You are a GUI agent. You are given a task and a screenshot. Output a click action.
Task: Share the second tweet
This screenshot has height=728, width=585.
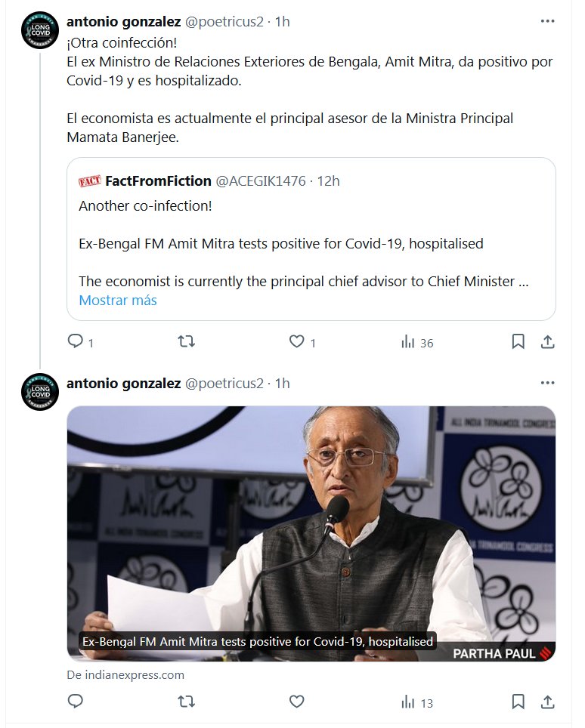(547, 702)
